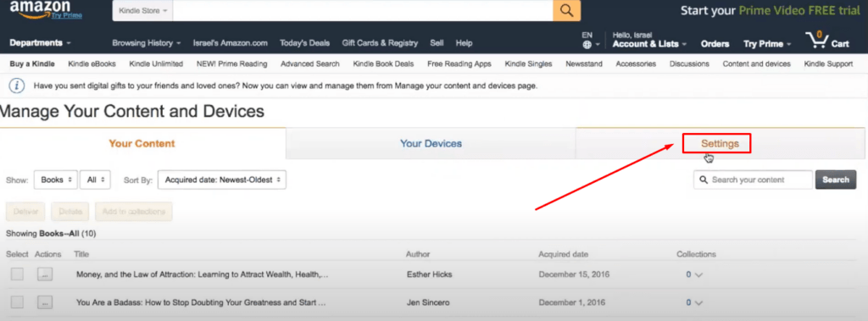The width and height of the screenshot is (868, 321).
Task: Click author Jen Sincero
Action: click(x=428, y=302)
